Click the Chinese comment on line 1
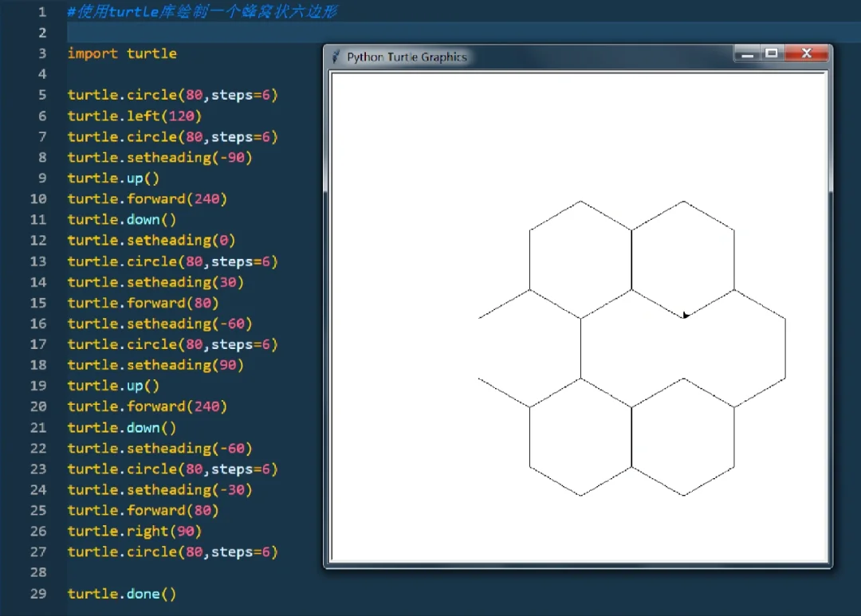The height and width of the screenshot is (616, 861). [x=202, y=12]
